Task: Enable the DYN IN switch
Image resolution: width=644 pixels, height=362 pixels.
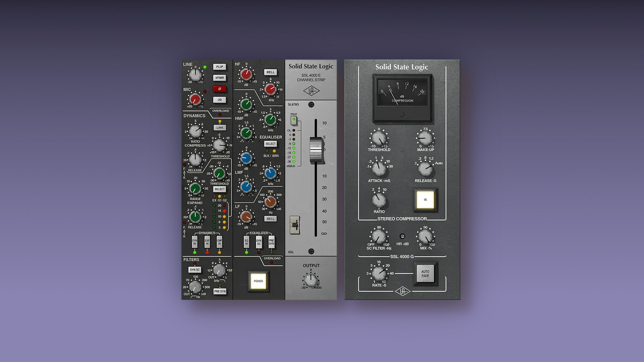Action: tap(195, 242)
